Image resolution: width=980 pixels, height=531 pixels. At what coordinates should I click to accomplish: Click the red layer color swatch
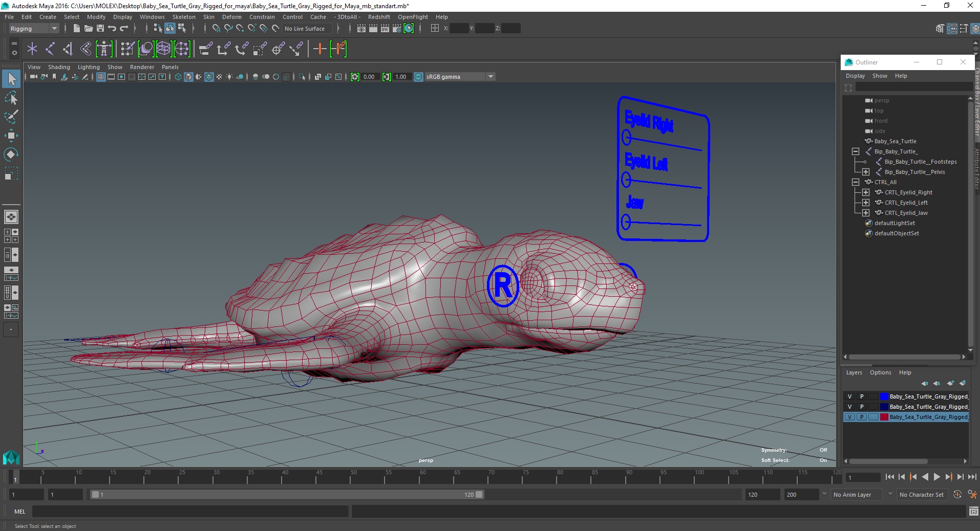tap(884, 417)
